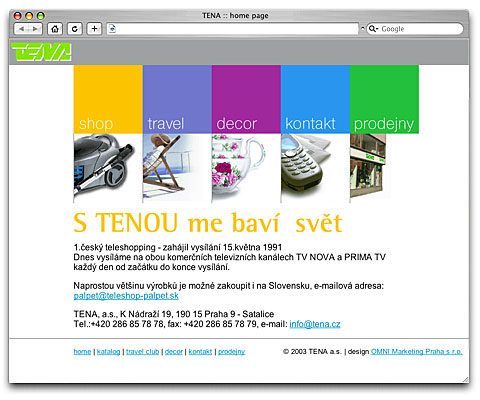Screen dimensions: 480x400
Task: Click the info@tena.cz email link
Action: click(315, 324)
